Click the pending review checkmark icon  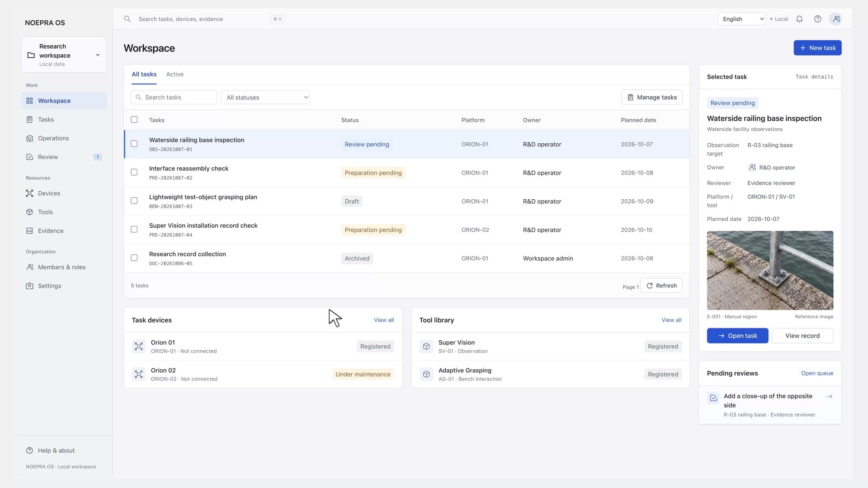tap(713, 398)
